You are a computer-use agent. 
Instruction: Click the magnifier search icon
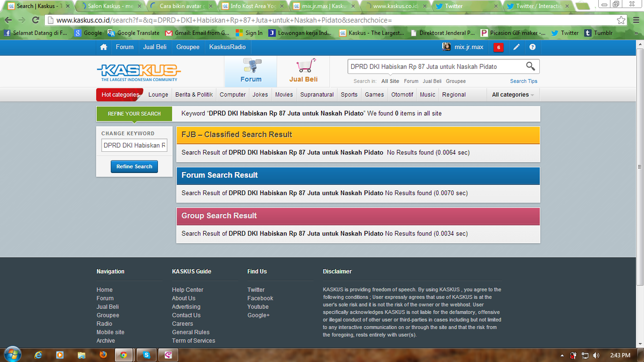530,66
